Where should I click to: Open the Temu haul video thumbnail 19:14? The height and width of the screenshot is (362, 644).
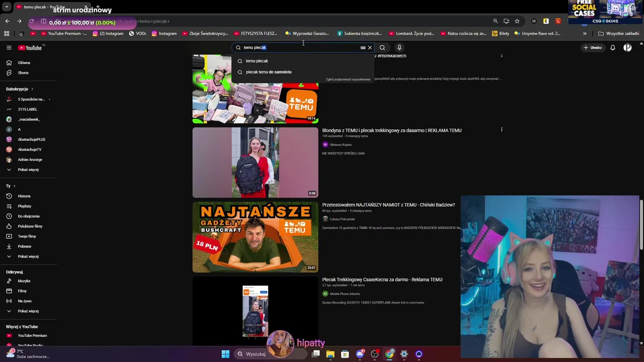point(255,88)
